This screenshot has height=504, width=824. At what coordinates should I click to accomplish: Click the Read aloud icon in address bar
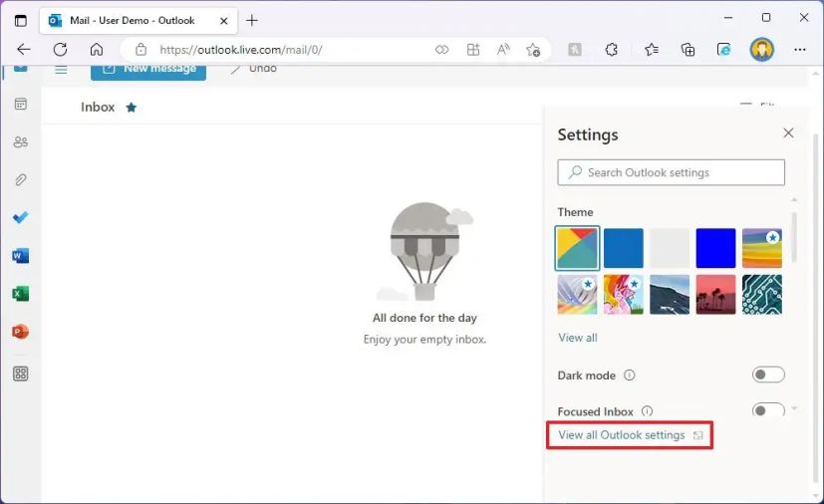tap(503, 50)
